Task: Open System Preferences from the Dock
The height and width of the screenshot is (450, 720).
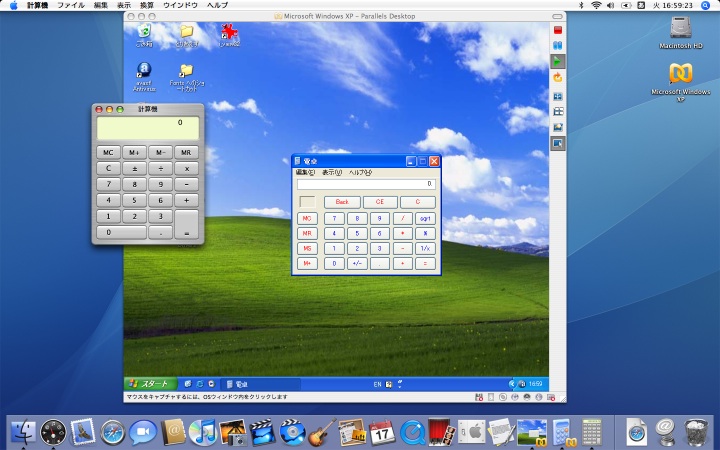Action: [x=472, y=432]
